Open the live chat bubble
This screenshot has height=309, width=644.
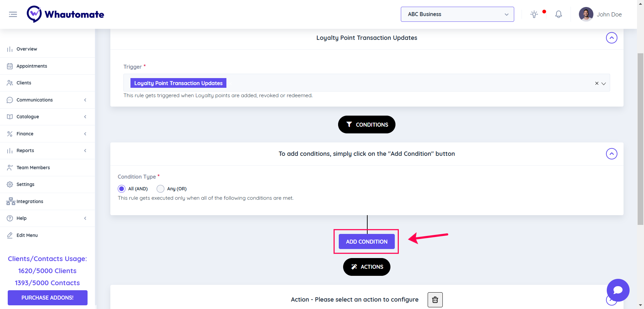click(618, 290)
